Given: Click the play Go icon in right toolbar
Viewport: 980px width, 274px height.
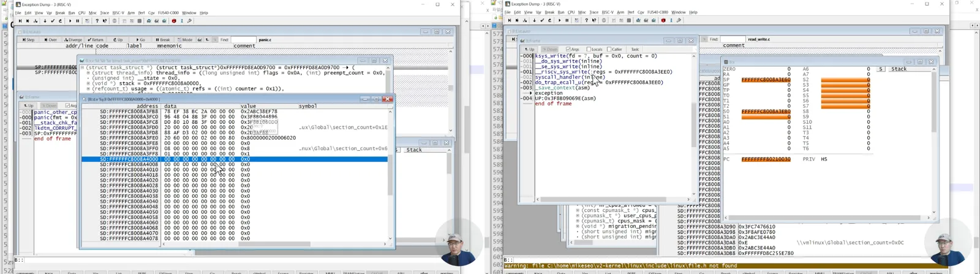Looking at the screenshot, I should coord(559,20).
